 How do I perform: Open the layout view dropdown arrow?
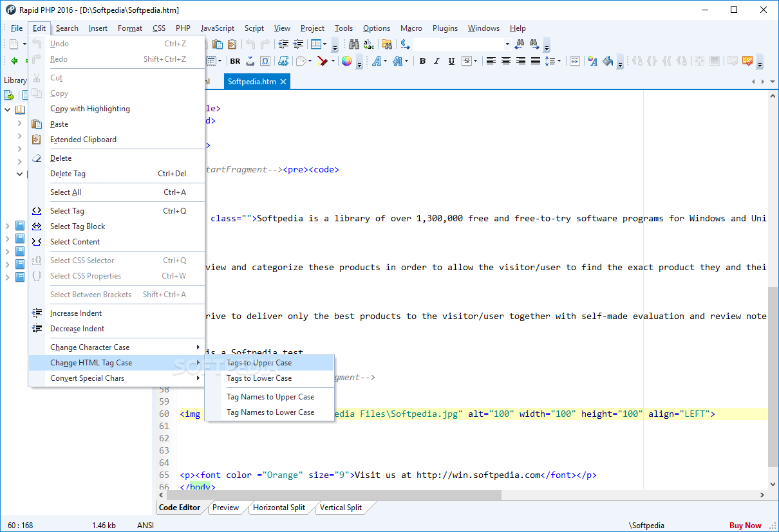[325, 44]
